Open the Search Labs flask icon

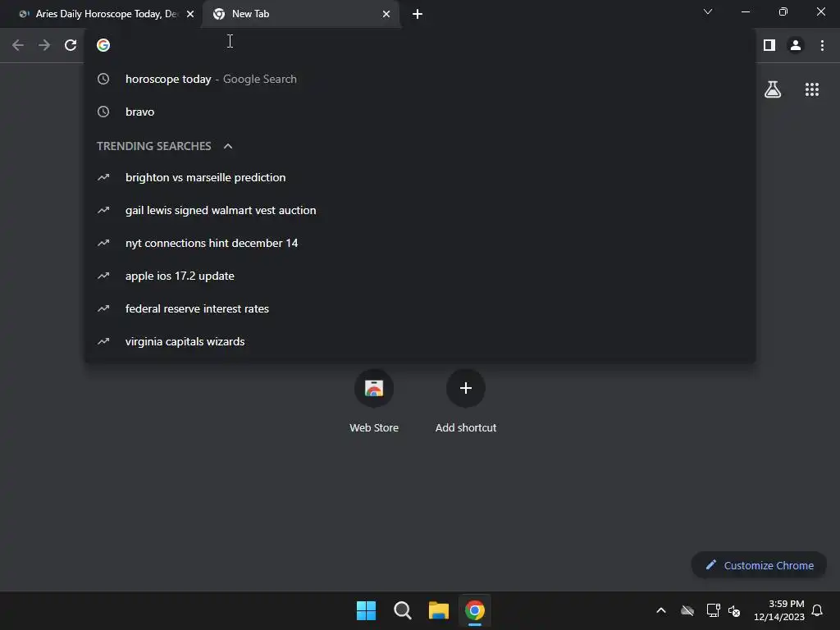[x=773, y=89]
